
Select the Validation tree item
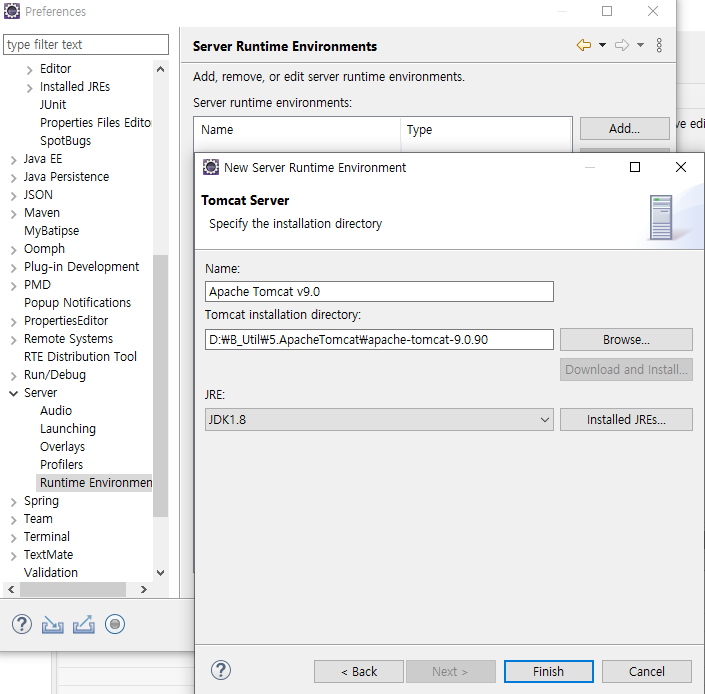pos(51,572)
